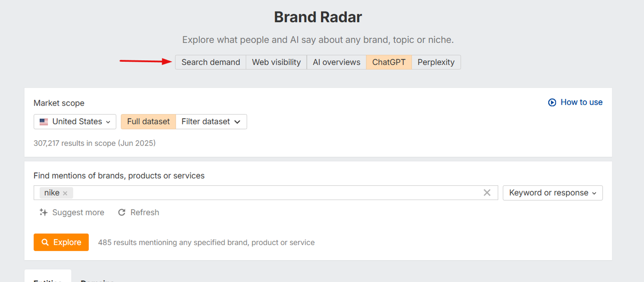Screen dimensions: 644x282
Task: Switch to the Search demand tab
Action: (x=211, y=62)
